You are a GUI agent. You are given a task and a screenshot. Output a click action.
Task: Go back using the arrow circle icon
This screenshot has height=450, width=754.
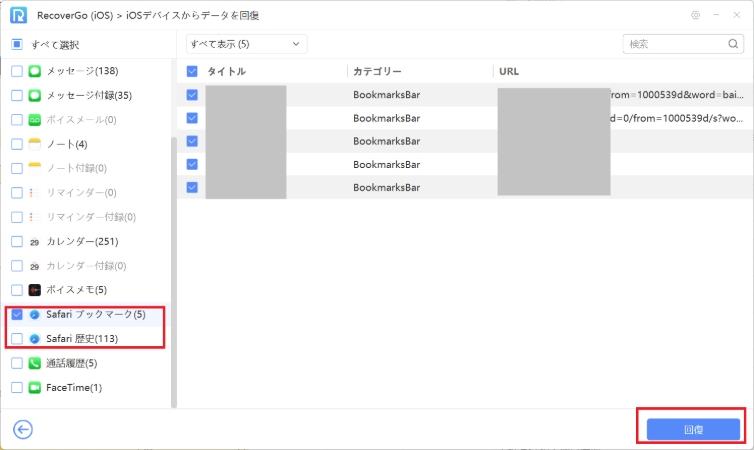click(x=23, y=429)
